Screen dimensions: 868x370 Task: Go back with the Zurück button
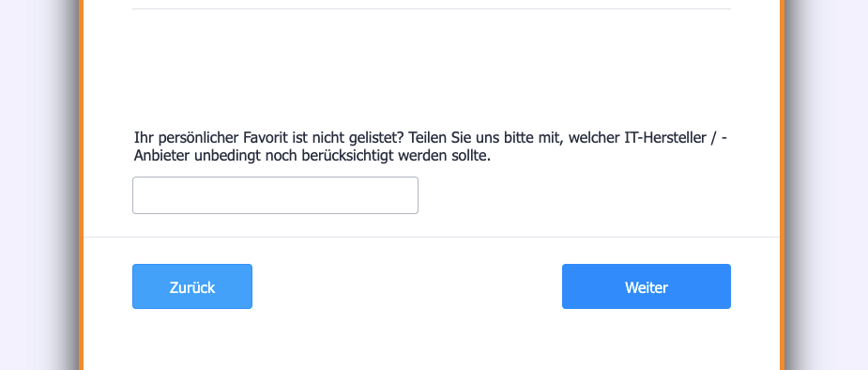coord(192,286)
